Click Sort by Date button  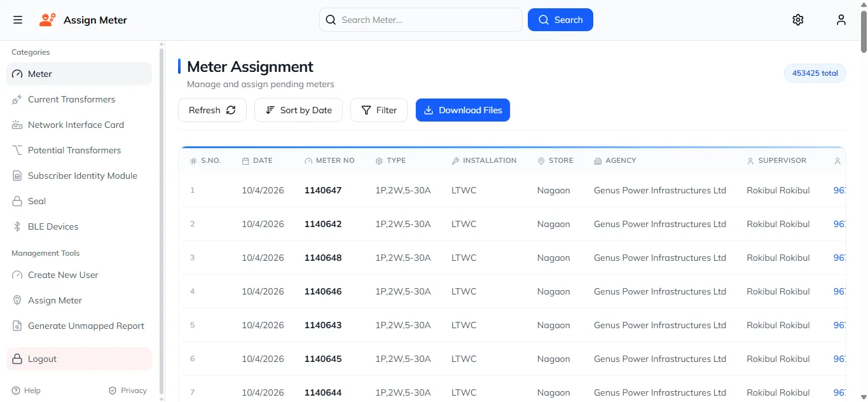pyautogui.click(x=298, y=110)
